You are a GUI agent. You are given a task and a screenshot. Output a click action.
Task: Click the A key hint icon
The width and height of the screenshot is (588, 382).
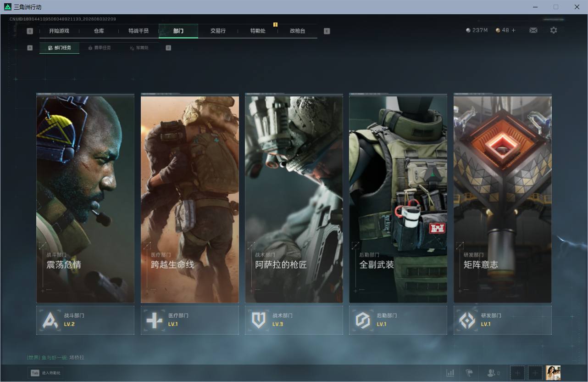tap(30, 48)
